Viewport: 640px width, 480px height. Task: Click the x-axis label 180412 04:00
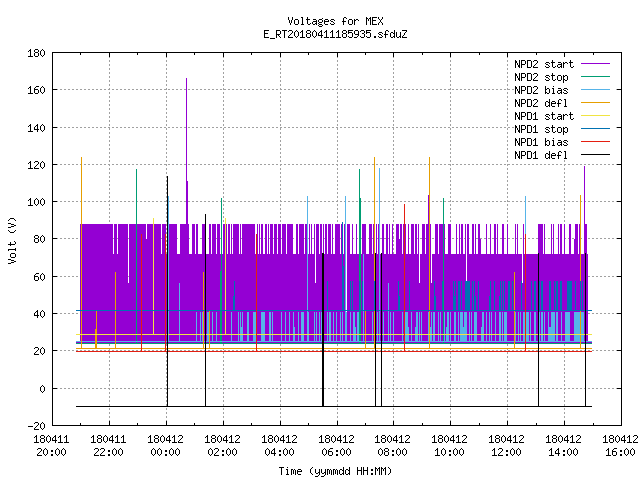tap(279, 446)
